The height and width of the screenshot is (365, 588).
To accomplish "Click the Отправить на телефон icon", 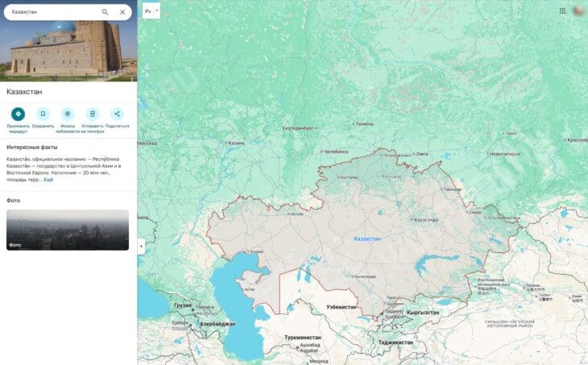I will (93, 114).
